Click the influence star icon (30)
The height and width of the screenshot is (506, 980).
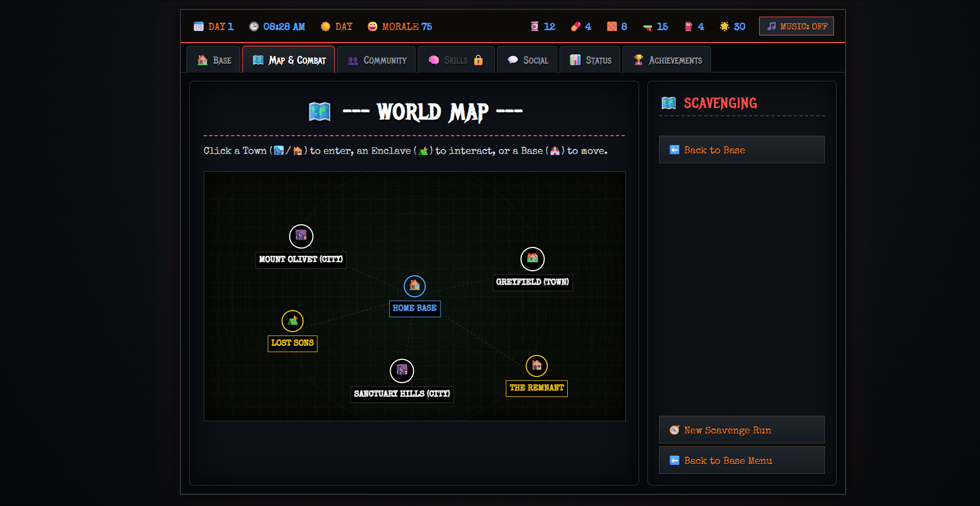pyautogui.click(x=724, y=27)
